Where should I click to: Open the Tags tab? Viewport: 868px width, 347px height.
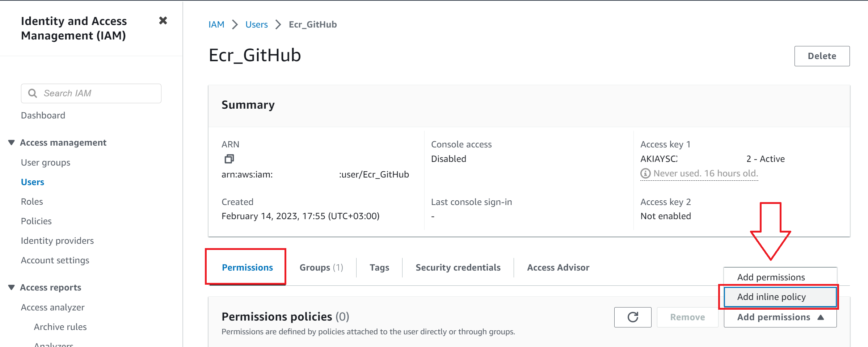point(379,268)
